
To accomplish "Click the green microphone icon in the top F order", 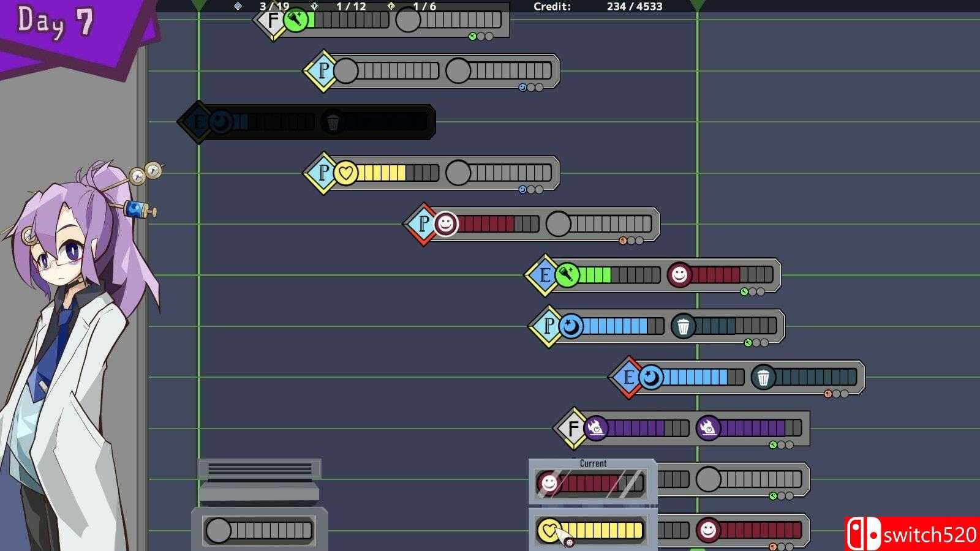I will [x=295, y=21].
